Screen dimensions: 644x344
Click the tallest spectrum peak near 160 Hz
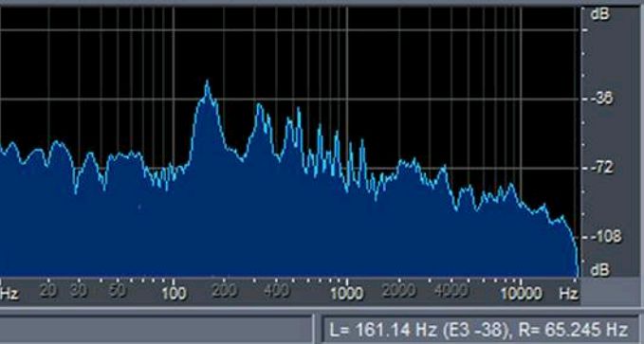click(207, 85)
